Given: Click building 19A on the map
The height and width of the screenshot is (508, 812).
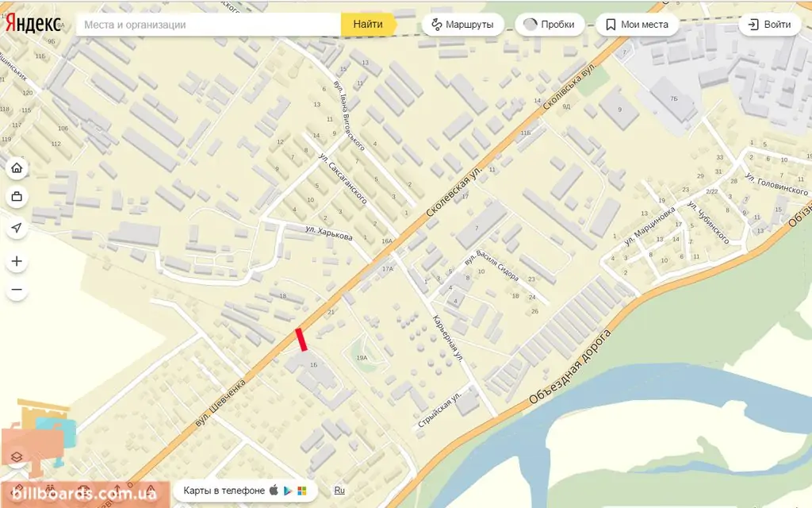Looking at the screenshot, I should click(362, 358).
